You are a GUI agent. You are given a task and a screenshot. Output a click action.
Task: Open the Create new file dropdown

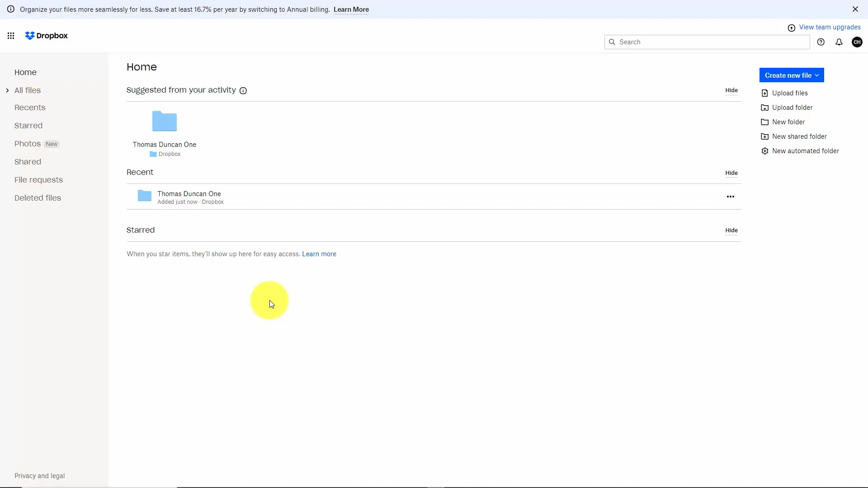(792, 75)
